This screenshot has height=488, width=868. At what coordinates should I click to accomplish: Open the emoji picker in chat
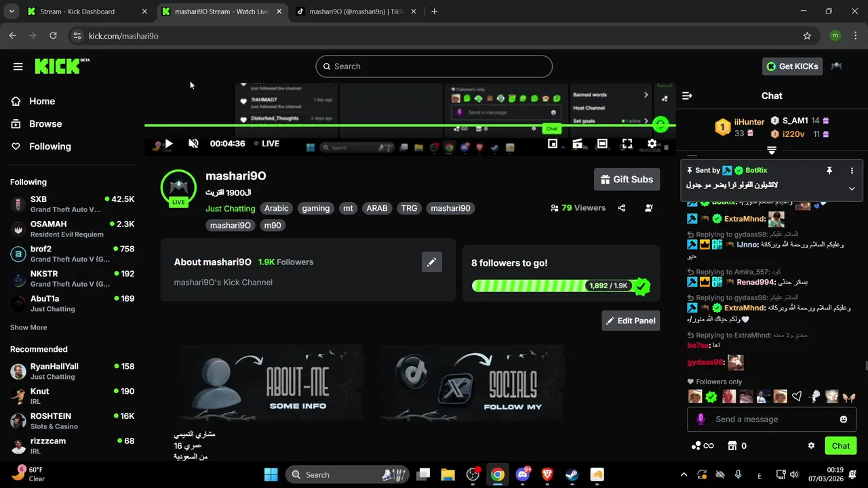coord(844,420)
